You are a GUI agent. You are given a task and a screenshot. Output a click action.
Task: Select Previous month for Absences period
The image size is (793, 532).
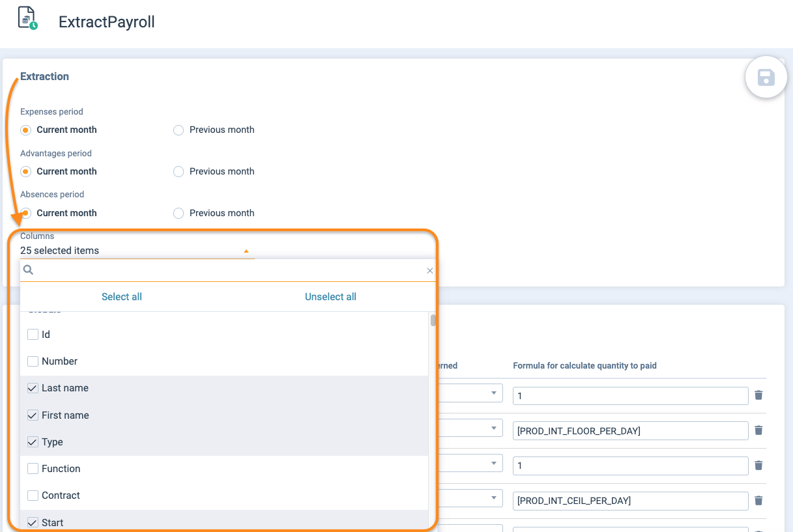pyautogui.click(x=179, y=214)
